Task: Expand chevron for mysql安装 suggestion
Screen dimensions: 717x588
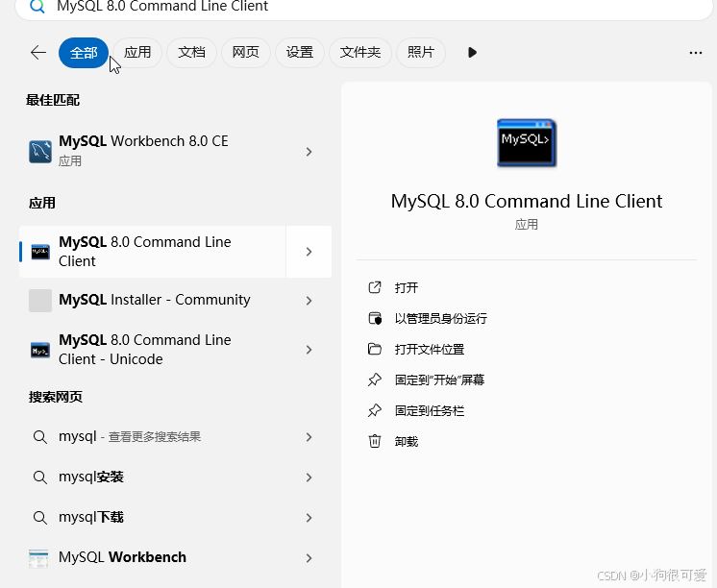Action: [x=309, y=478]
